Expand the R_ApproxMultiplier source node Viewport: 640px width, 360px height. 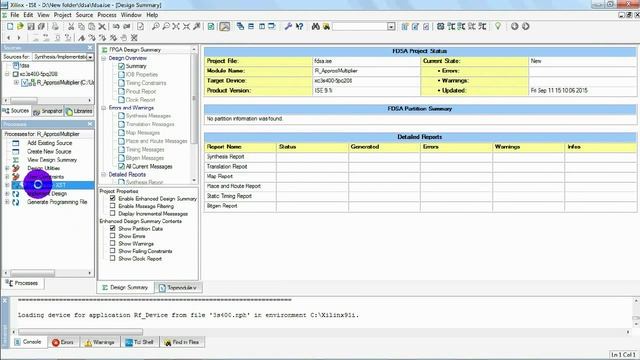(16, 82)
